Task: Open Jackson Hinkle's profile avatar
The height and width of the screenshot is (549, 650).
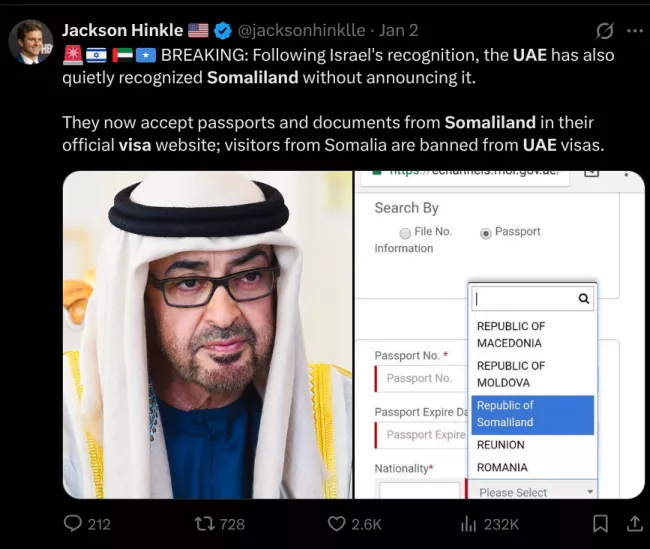Action: tap(31, 41)
